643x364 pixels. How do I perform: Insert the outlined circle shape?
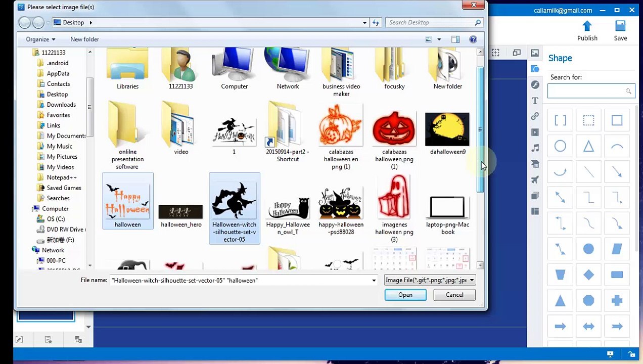[560, 146]
